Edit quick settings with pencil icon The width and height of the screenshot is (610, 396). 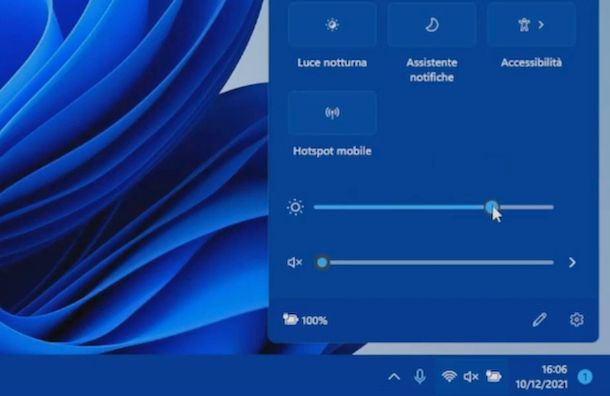(539, 320)
